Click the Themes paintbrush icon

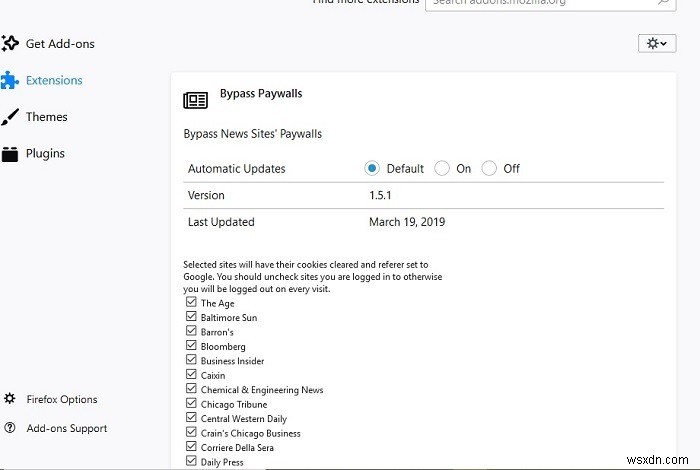tap(10, 117)
